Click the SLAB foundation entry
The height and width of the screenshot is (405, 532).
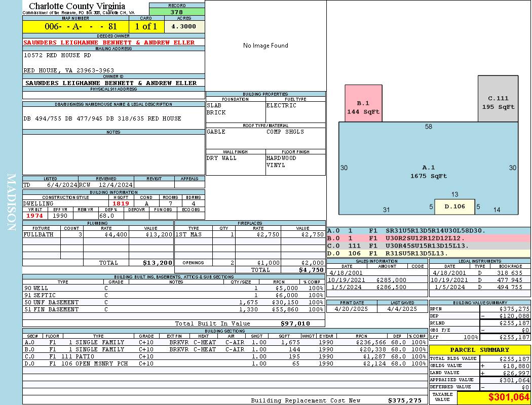click(214, 105)
